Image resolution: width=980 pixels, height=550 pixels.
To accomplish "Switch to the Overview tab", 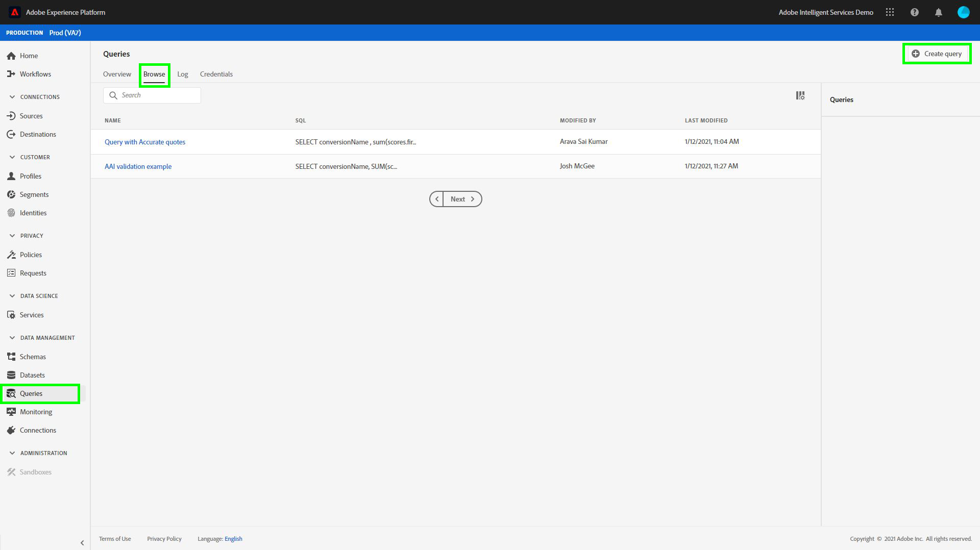I will click(117, 74).
